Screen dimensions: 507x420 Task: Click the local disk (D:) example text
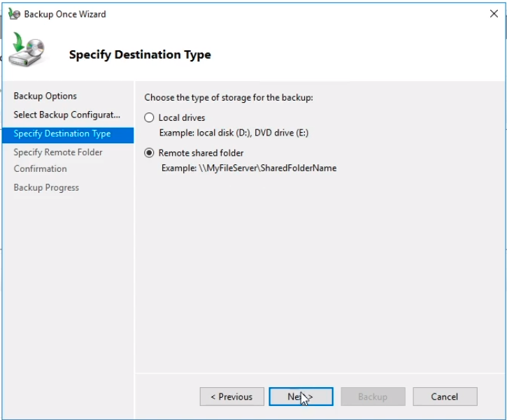(234, 133)
